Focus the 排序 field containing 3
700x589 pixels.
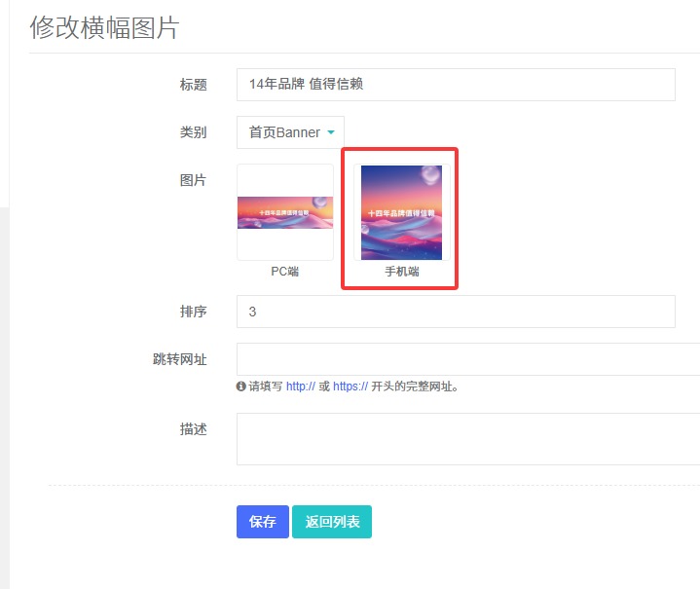click(455, 312)
